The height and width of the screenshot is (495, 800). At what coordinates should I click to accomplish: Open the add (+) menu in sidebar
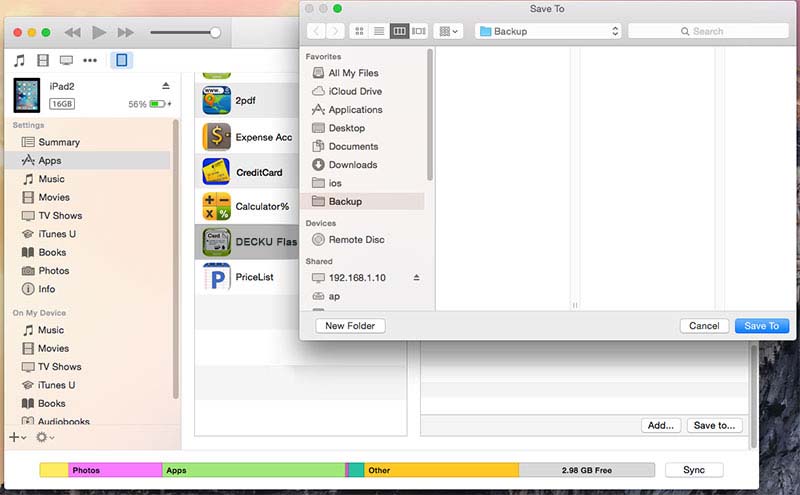click(x=17, y=437)
